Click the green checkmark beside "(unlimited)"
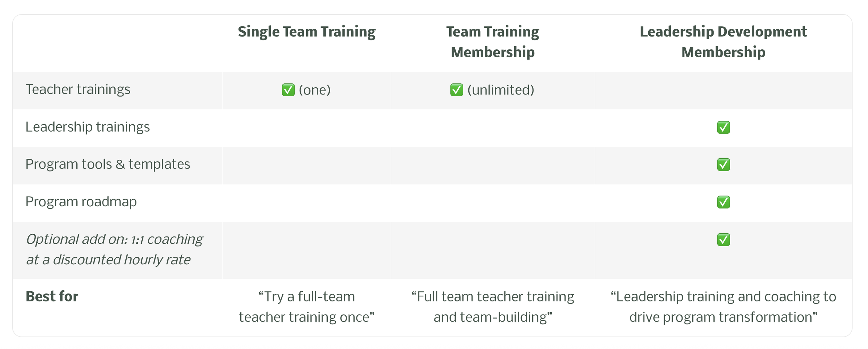 [457, 90]
